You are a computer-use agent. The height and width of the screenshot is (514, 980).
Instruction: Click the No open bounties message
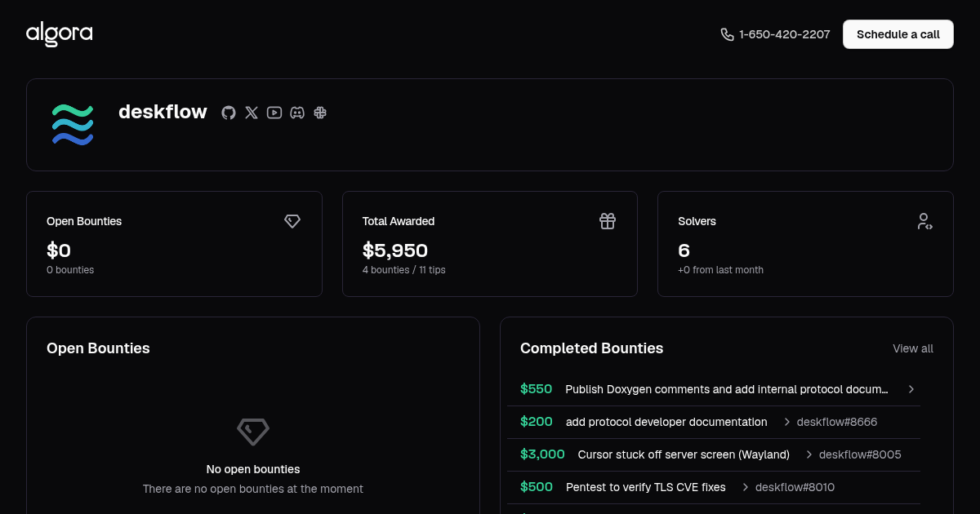pyautogui.click(x=253, y=469)
